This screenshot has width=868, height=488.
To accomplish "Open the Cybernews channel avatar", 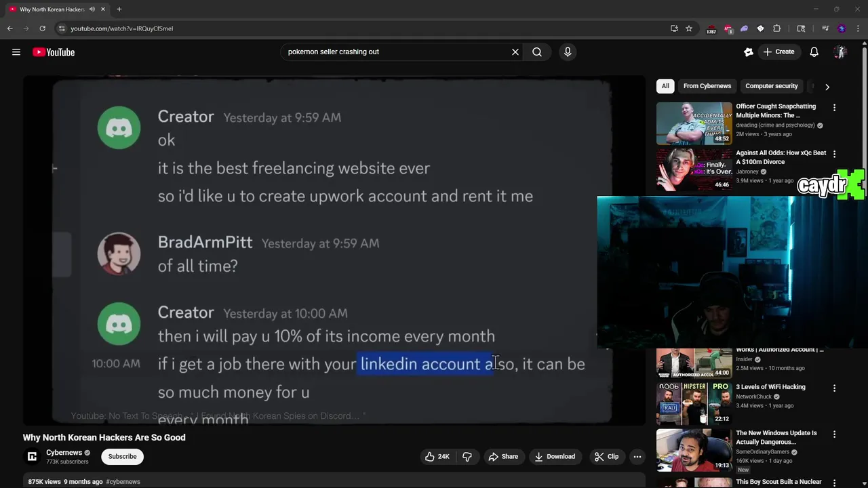I will [32, 457].
